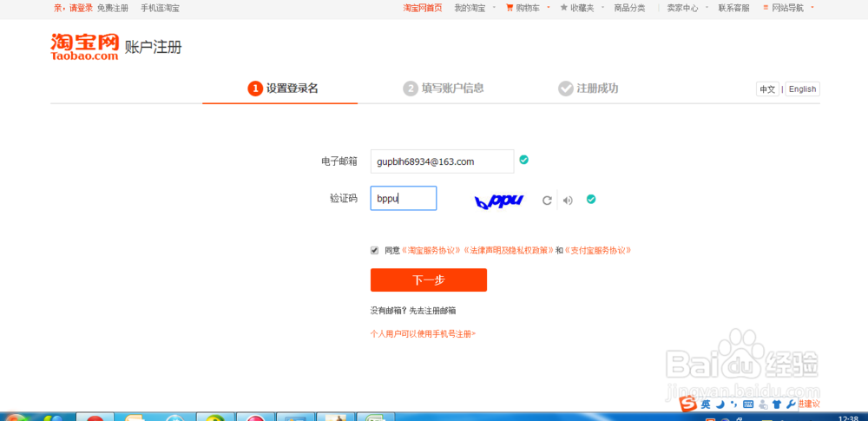Click the 卖家中心 text link
Image resolution: width=868 pixels, height=421 pixels.
pyautogui.click(x=682, y=9)
